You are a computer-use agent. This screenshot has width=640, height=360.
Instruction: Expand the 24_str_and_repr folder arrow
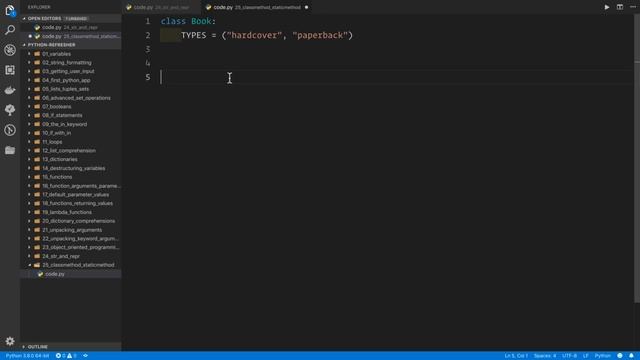(x=29, y=256)
